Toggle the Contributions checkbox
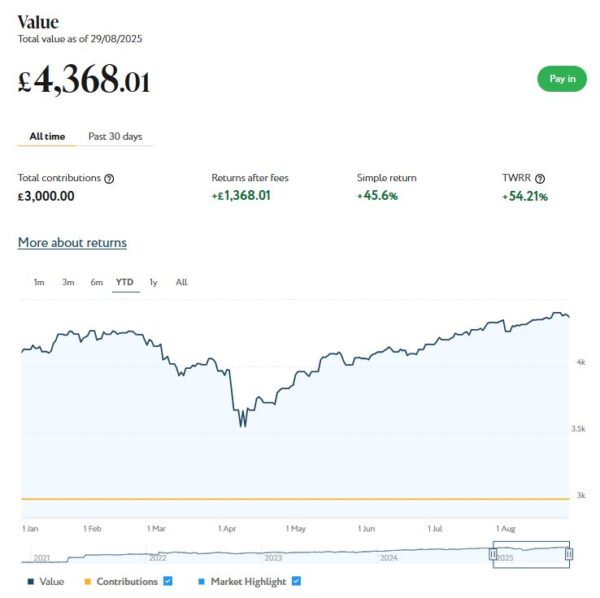 (168, 581)
